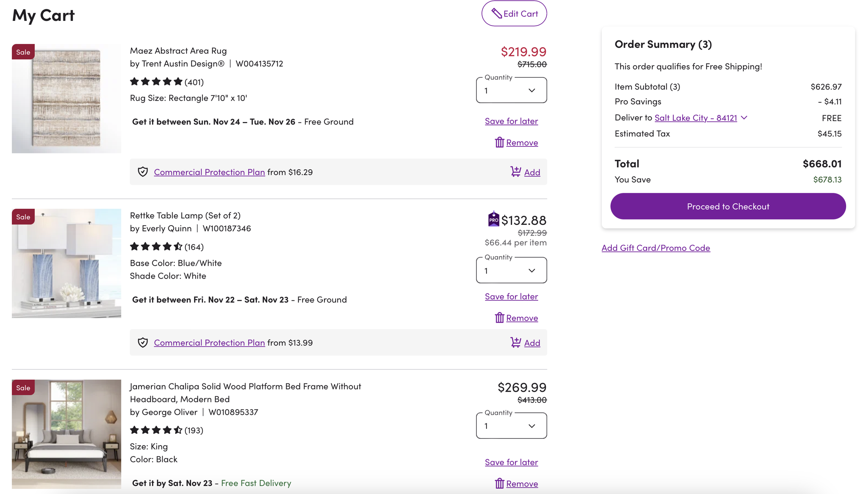Open quantity dropdown for the table lamps
The width and height of the screenshot is (868, 494).
point(511,271)
